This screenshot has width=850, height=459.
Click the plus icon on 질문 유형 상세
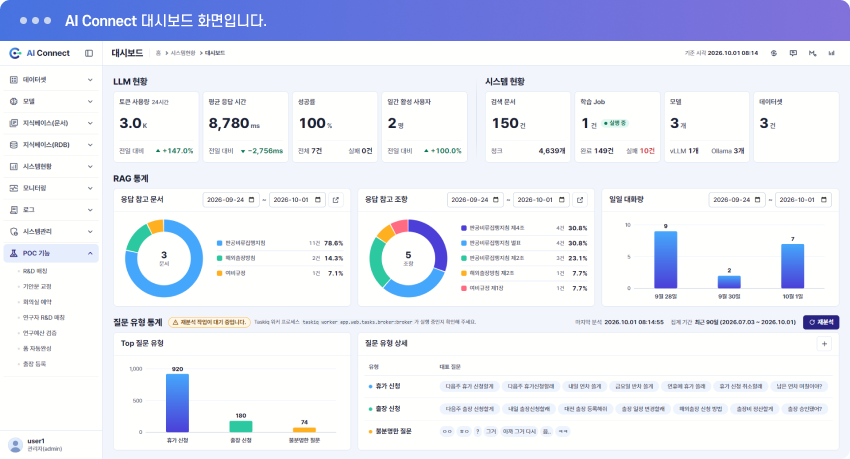(824, 344)
